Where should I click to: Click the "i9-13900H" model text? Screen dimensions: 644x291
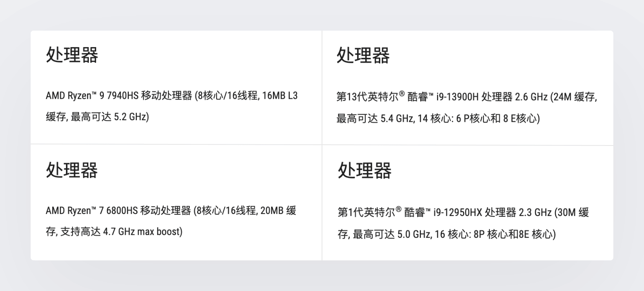tap(457, 97)
